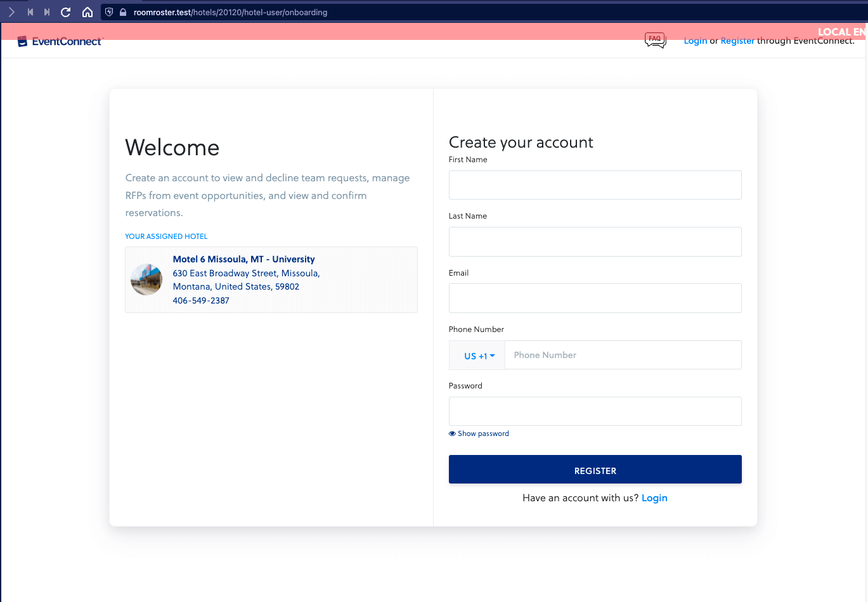Click the Motel 6 hotel thumbnail image
This screenshot has height=602, width=868.
(x=146, y=279)
